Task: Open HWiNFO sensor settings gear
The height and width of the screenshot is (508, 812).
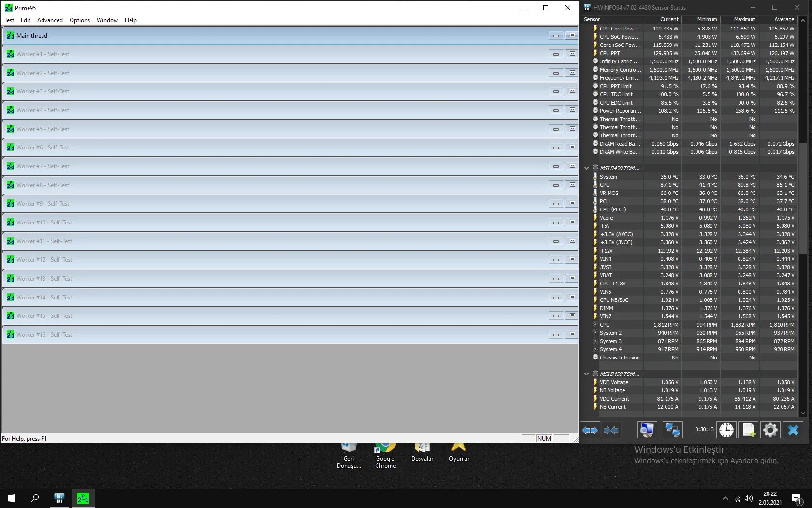Action: [x=770, y=430]
